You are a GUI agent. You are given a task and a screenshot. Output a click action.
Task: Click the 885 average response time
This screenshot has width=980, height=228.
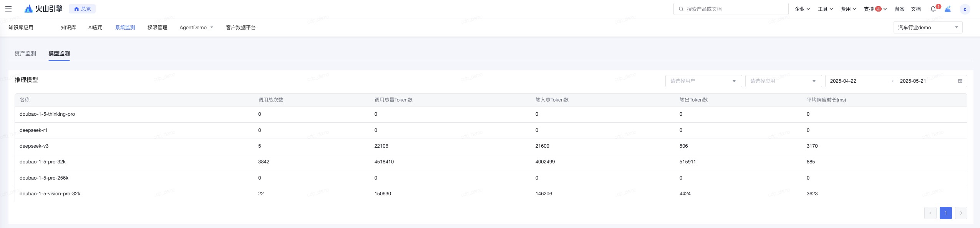coord(811,162)
